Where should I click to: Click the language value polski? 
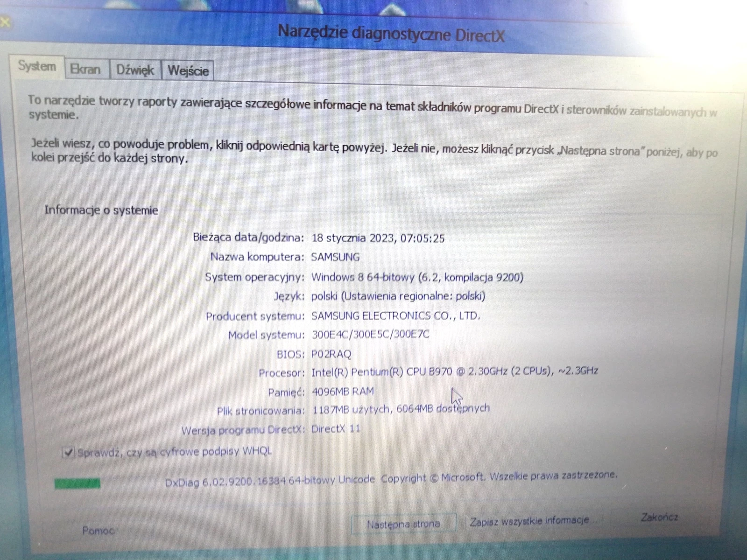(x=324, y=296)
